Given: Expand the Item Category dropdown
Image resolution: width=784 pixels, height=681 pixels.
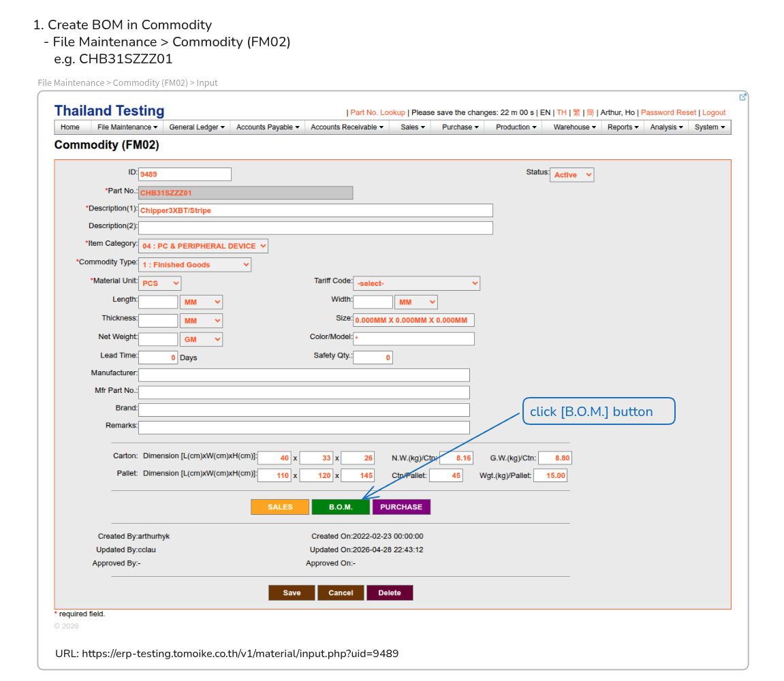Looking at the screenshot, I should click(x=203, y=246).
